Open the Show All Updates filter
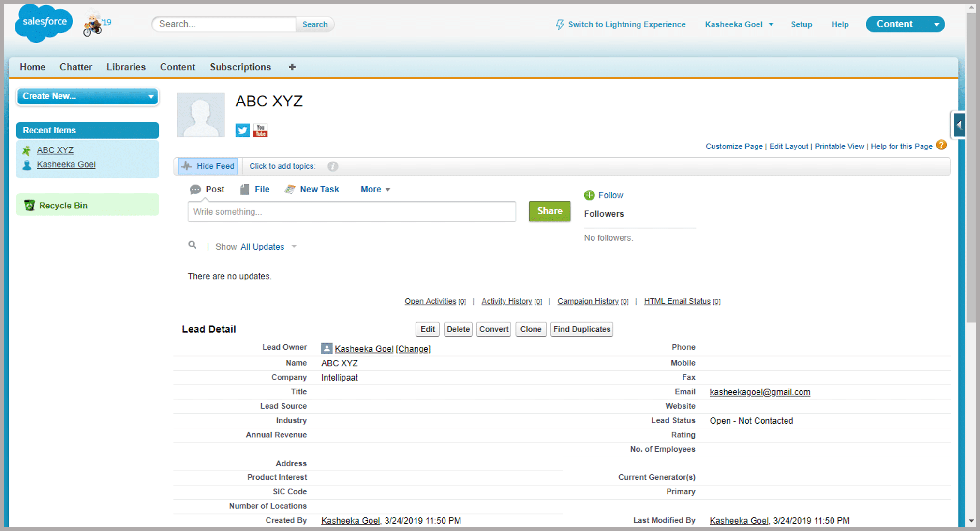The height and width of the screenshot is (531, 980). pyautogui.click(x=268, y=247)
